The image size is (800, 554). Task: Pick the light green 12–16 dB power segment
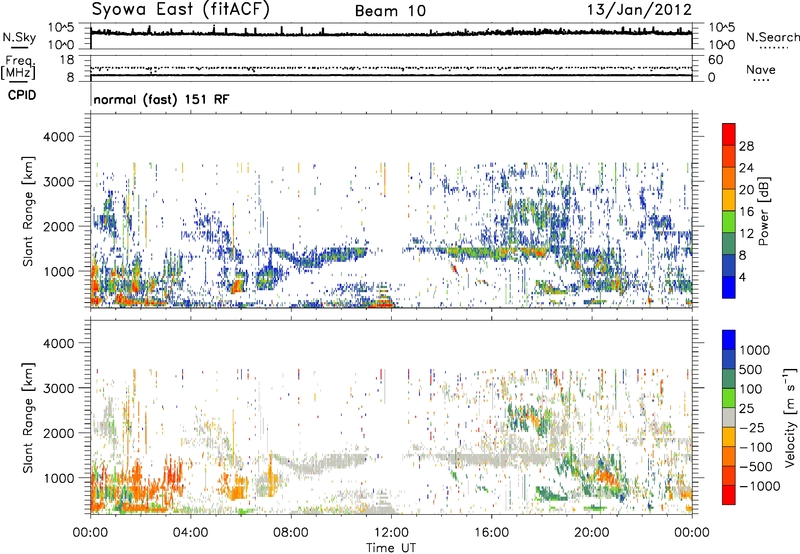click(x=729, y=222)
